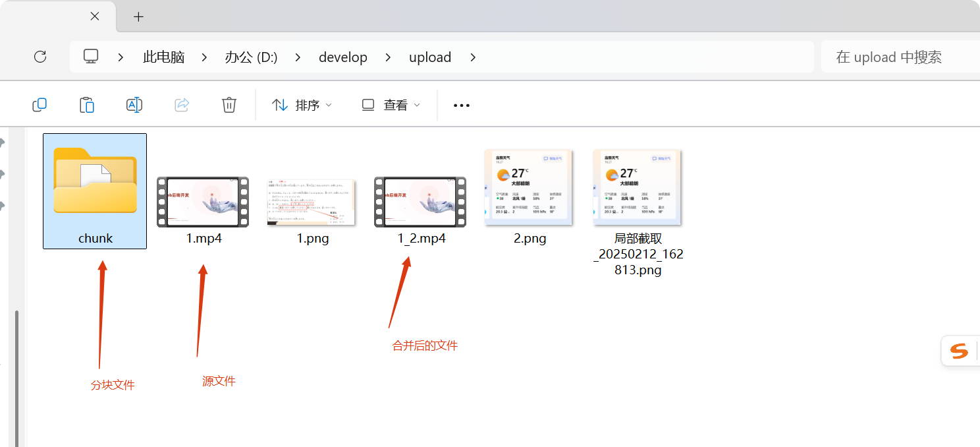Select the Rename icon in the toolbar
The image size is (980, 447).
coord(134,104)
